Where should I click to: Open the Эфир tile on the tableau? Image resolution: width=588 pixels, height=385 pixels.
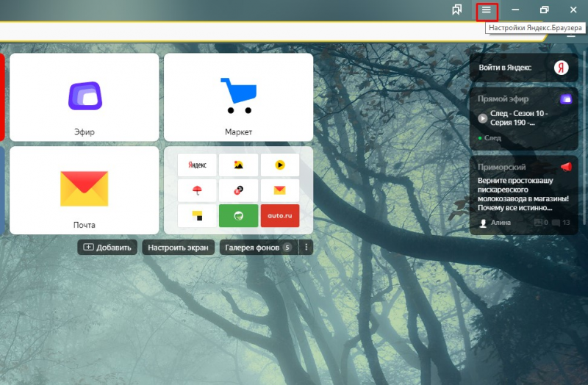pos(84,97)
